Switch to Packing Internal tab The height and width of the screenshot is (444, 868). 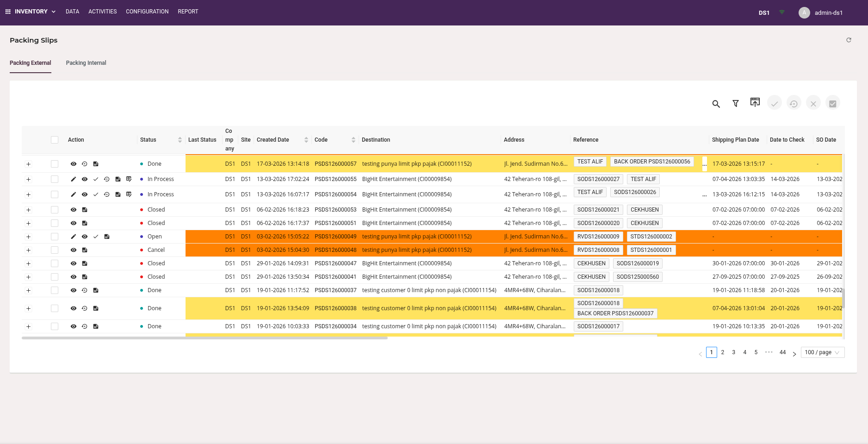point(86,63)
